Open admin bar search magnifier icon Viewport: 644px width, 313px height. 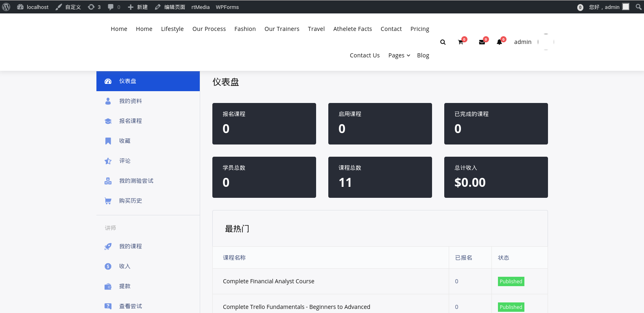[x=638, y=7]
